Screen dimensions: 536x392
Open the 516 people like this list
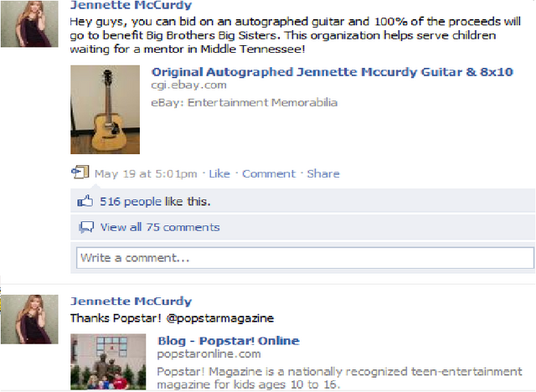click(x=155, y=202)
